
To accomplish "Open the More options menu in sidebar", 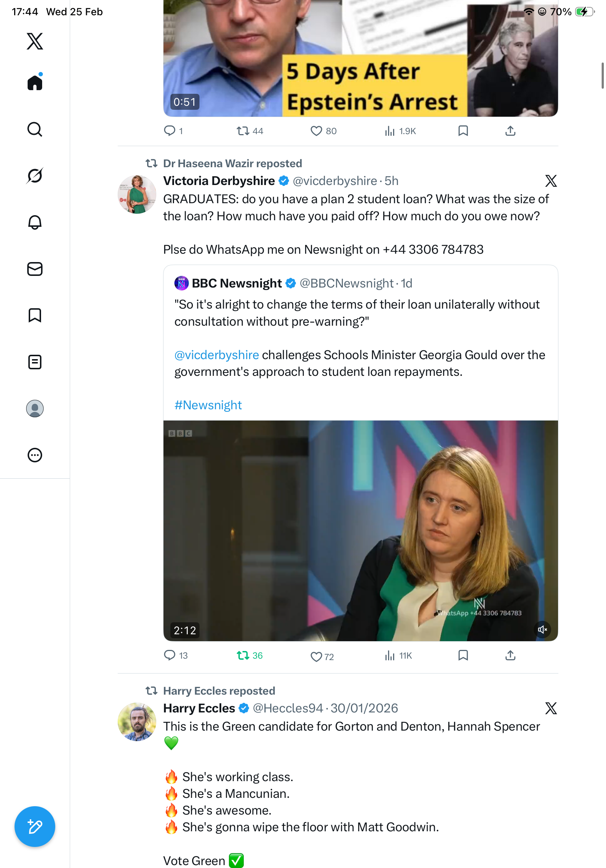I will [35, 455].
